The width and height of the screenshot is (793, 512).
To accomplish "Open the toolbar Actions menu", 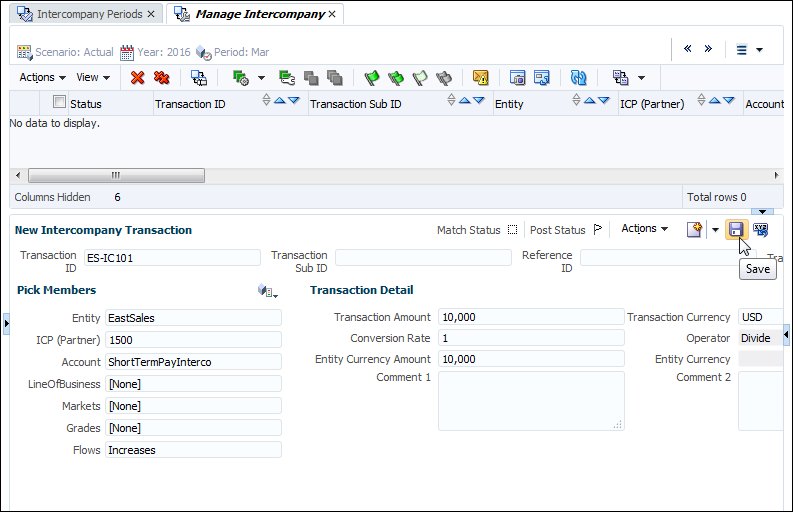I will [42, 77].
